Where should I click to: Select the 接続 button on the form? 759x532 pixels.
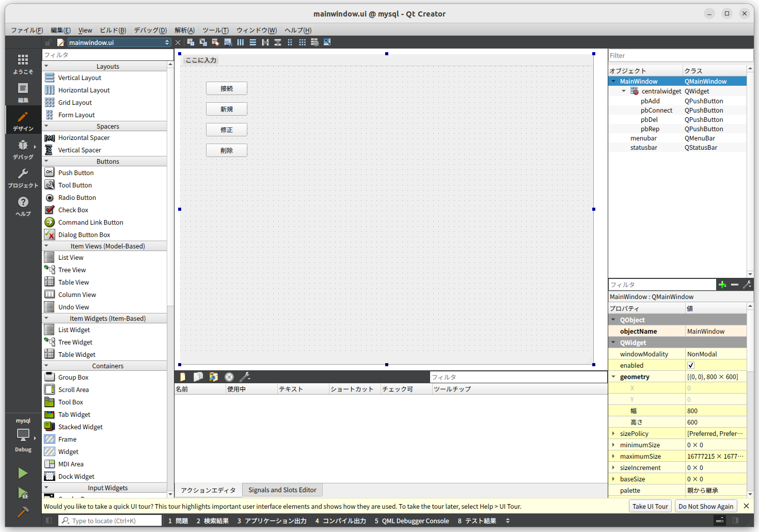(x=227, y=88)
